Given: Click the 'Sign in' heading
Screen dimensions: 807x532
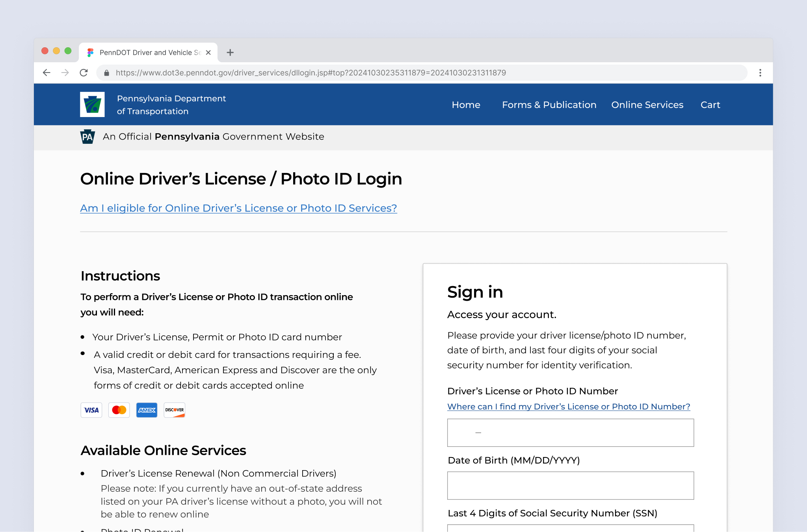Looking at the screenshot, I should [475, 292].
